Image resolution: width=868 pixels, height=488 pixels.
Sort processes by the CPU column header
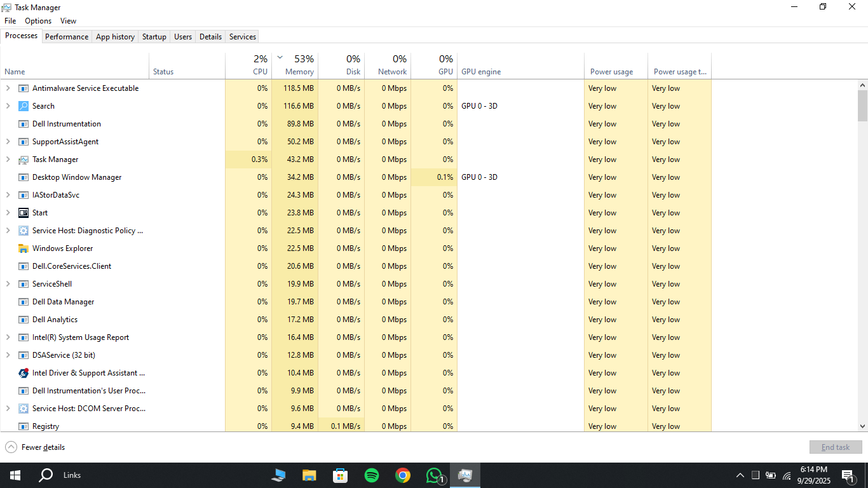248,65
